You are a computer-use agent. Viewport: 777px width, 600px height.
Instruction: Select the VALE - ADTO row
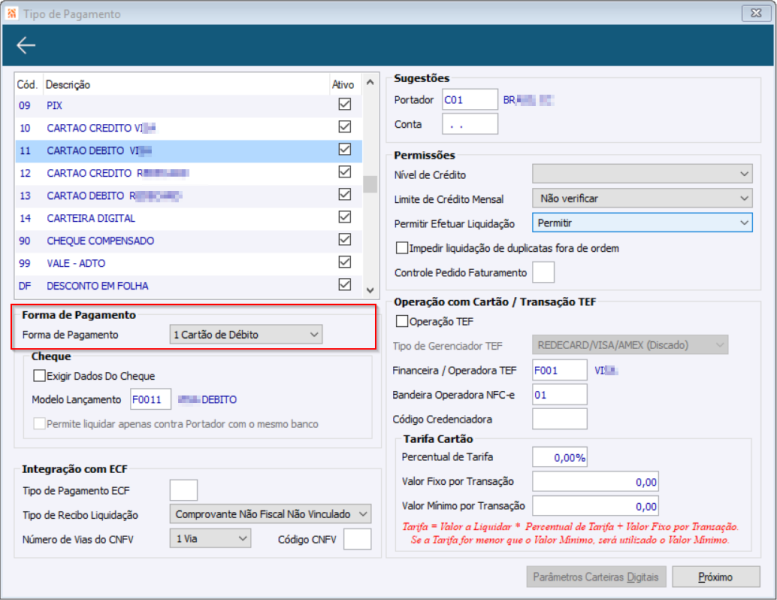[189, 263]
